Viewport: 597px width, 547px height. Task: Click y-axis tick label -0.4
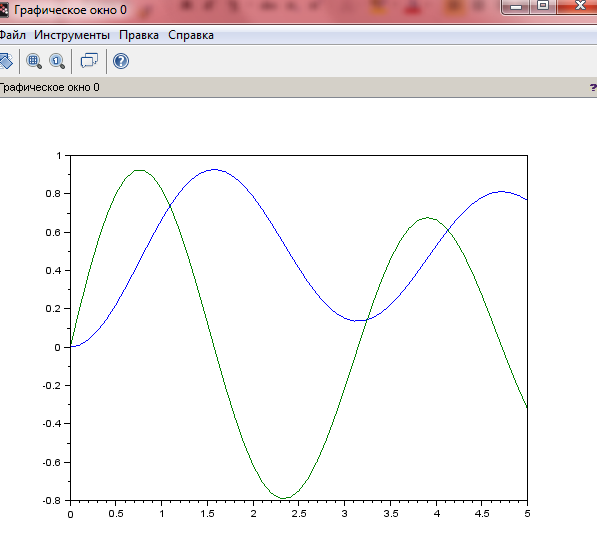(x=52, y=424)
